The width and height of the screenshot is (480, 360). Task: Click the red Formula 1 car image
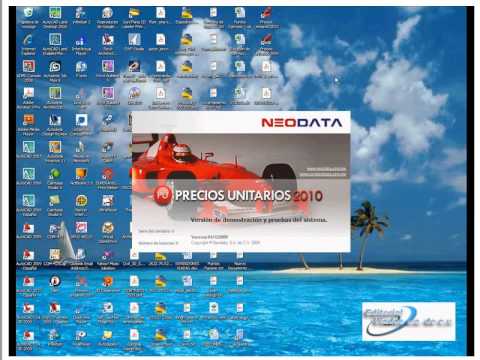tap(213, 160)
